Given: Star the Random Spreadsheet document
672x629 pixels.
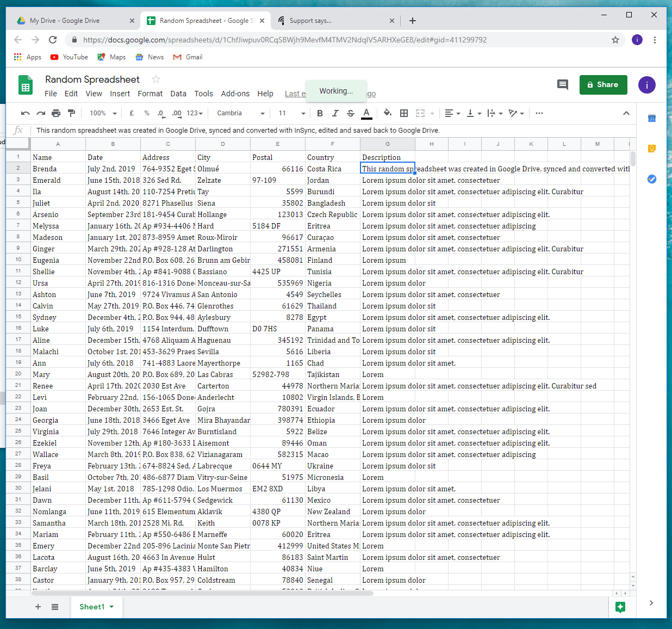Looking at the screenshot, I should pyautogui.click(x=156, y=79).
